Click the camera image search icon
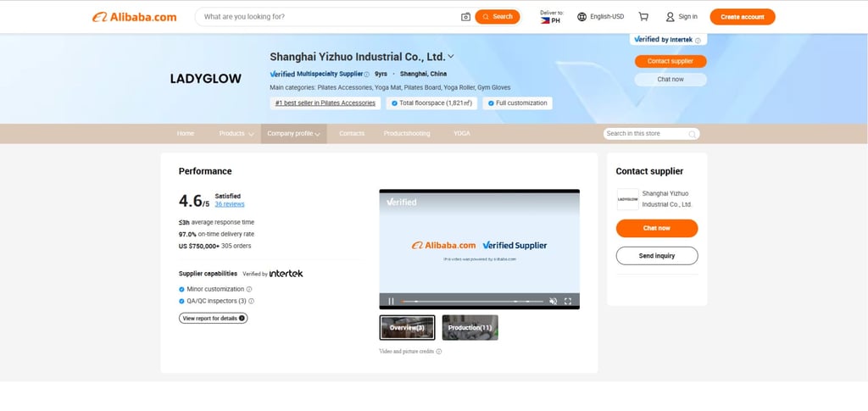The image size is (868, 411). pyautogui.click(x=465, y=17)
